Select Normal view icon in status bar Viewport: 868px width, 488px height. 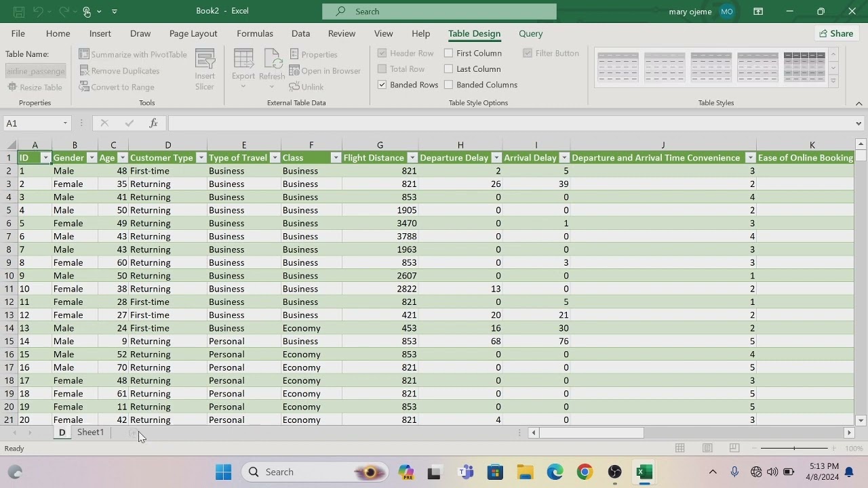tap(680, 448)
